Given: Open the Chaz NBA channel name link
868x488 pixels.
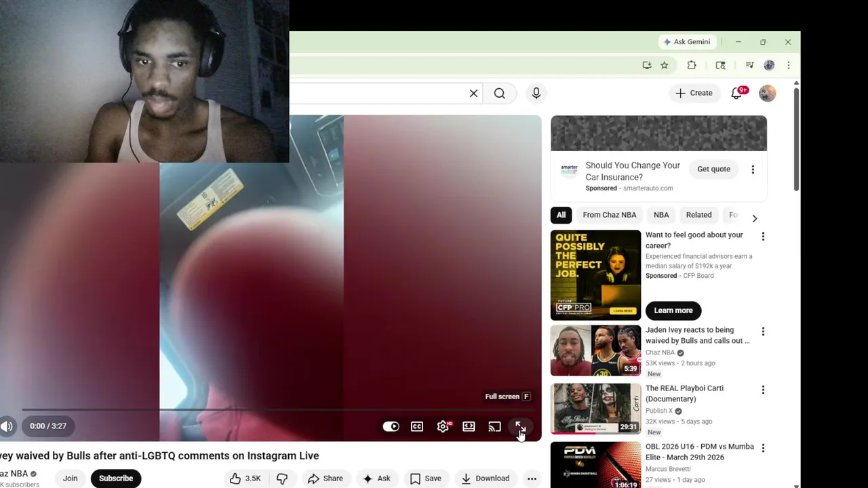Looking at the screenshot, I should coord(14,474).
